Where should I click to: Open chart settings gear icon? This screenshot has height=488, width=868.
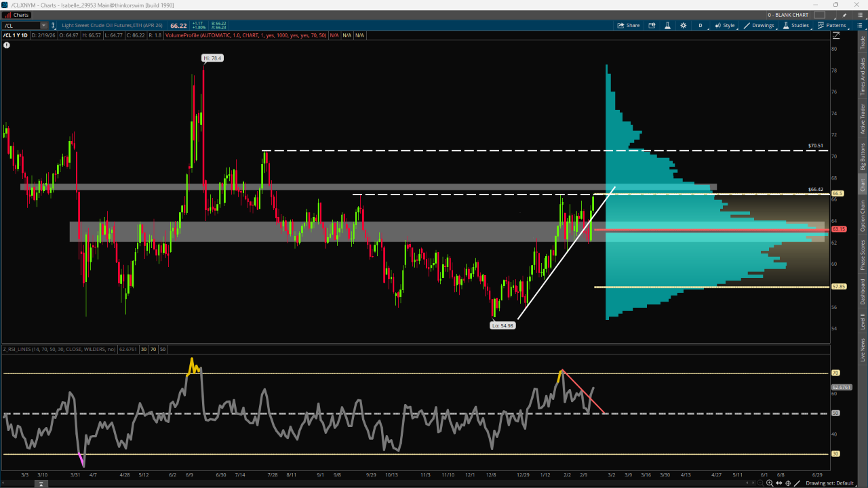click(x=683, y=25)
